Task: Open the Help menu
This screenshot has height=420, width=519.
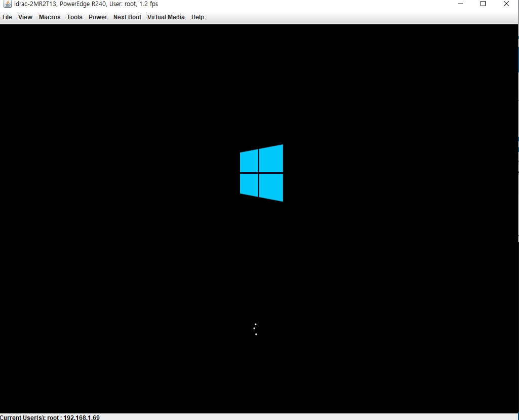Action: tap(197, 17)
